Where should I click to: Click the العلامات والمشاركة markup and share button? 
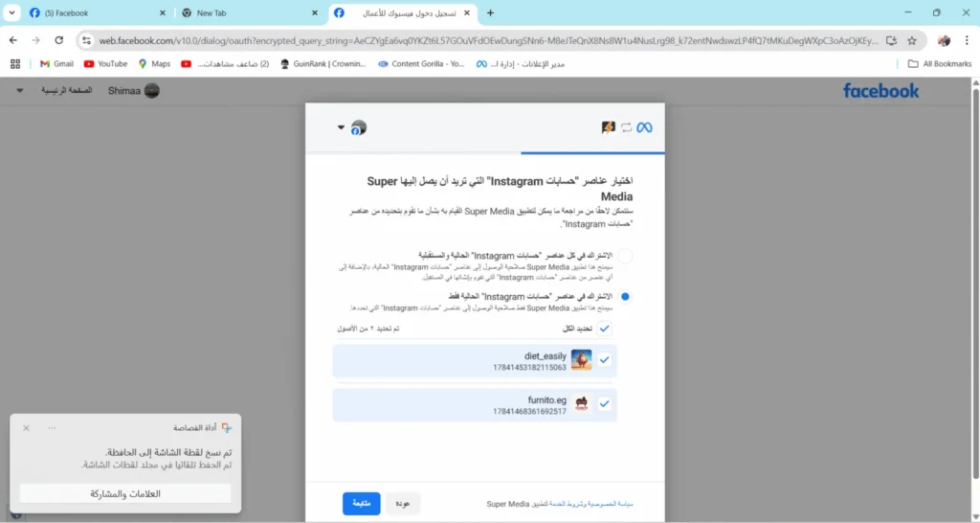125,494
